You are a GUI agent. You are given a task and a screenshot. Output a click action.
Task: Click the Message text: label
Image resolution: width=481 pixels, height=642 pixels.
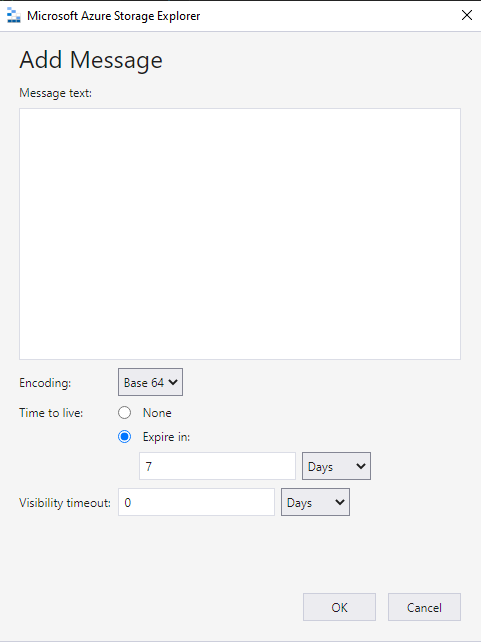click(x=56, y=93)
